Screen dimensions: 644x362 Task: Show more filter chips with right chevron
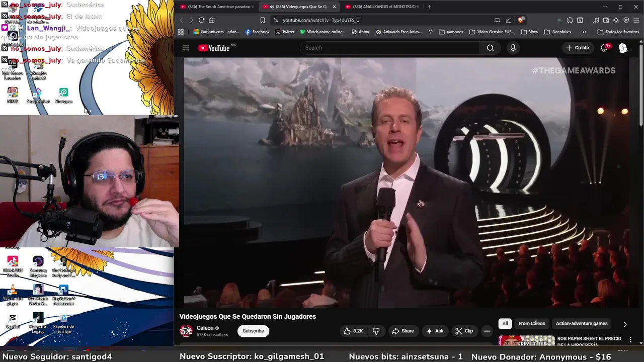(x=625, y=324)
